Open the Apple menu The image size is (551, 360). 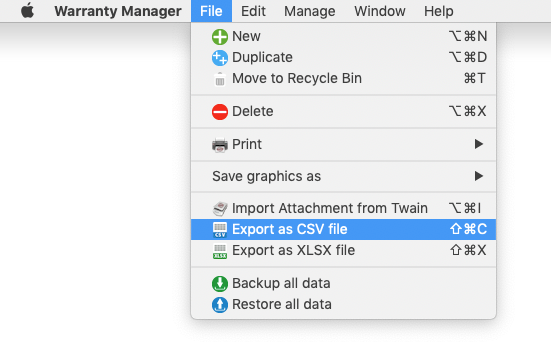27,11
